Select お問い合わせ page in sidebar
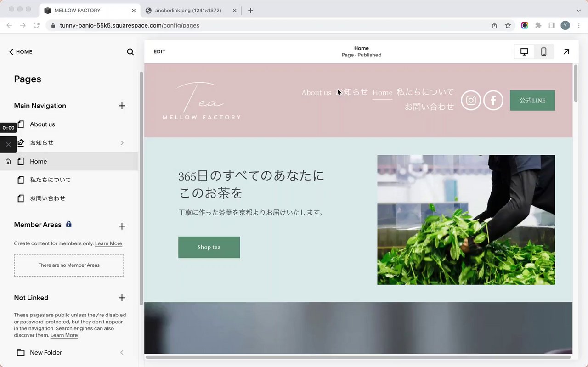This screenshot has height=367, width=588. coord(48,198)
